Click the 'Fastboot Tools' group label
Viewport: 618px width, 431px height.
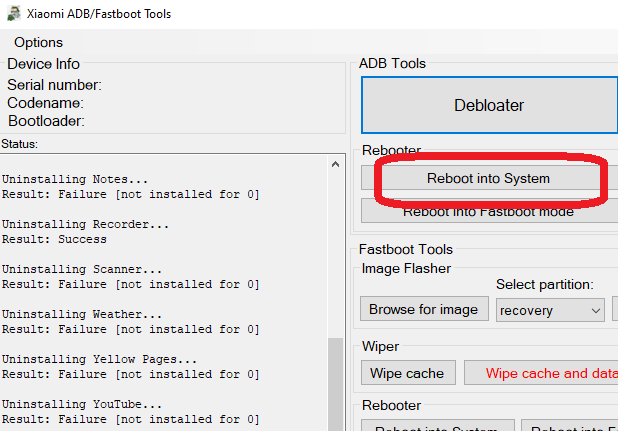click(406, 249)
